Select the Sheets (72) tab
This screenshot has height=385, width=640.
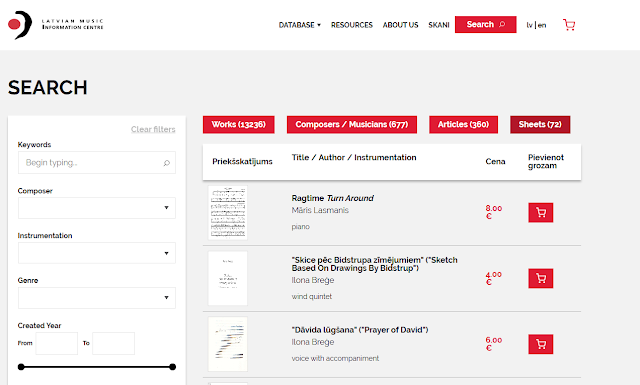click(x=540, y=125)
